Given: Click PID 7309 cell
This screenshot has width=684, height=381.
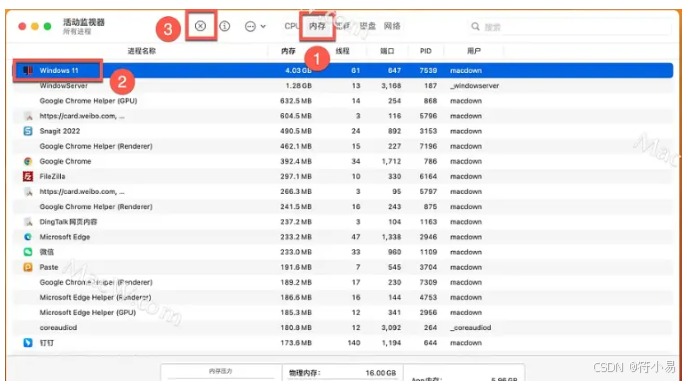Looking at the screenshot, I should coord(428,282).
